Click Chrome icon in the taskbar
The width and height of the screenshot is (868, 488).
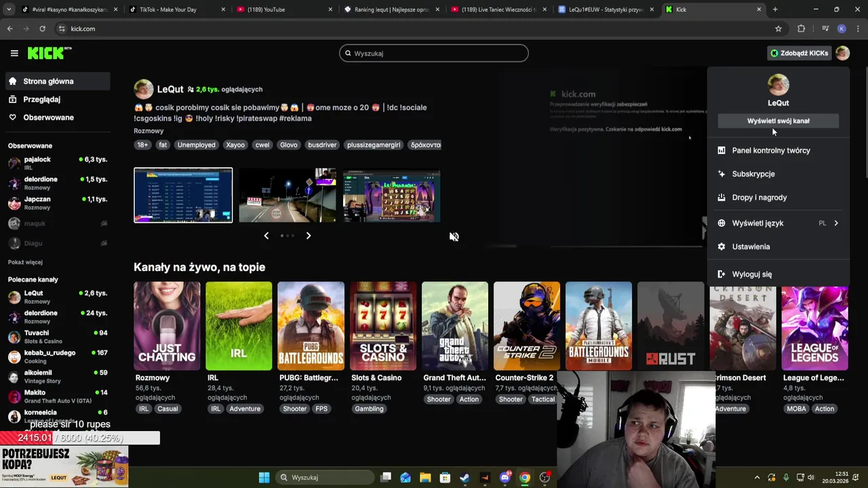pyautogui.click(x=525, y=477)
